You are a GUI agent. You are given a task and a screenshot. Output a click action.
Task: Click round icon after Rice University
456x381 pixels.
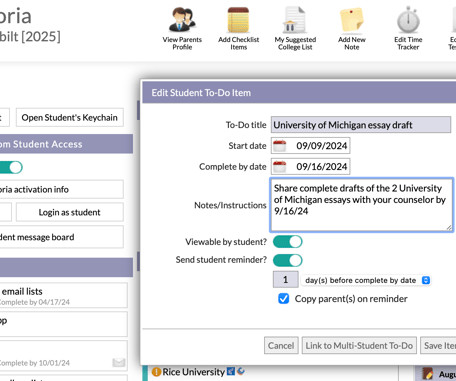point(241,370)
